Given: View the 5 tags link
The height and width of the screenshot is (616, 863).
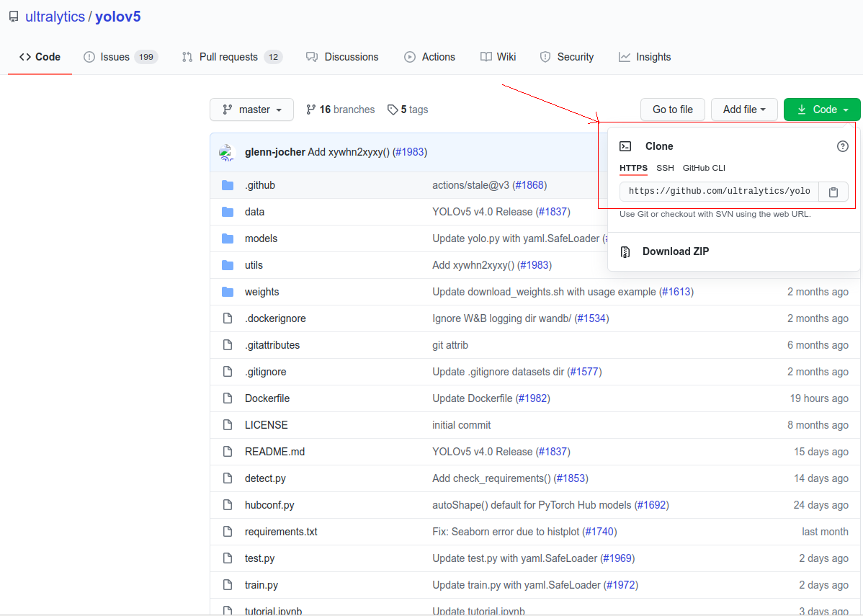Looking at the screenshot, I should [407, 110].
